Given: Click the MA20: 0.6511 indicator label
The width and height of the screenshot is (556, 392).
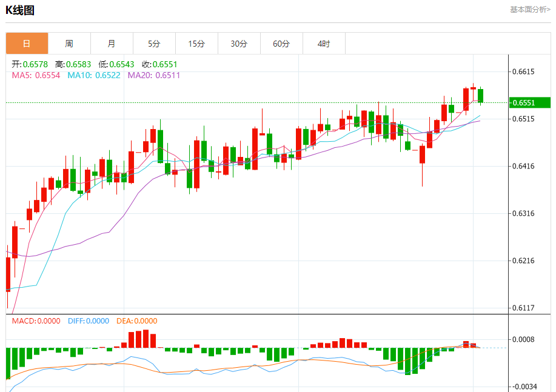Looking at the screenshot, I should [154, 75].
